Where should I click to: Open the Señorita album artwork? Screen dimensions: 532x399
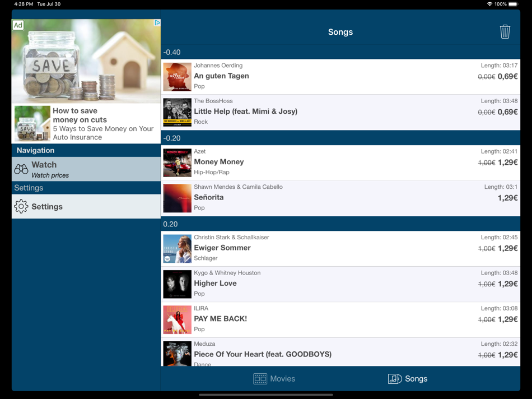tap(177, 198)
